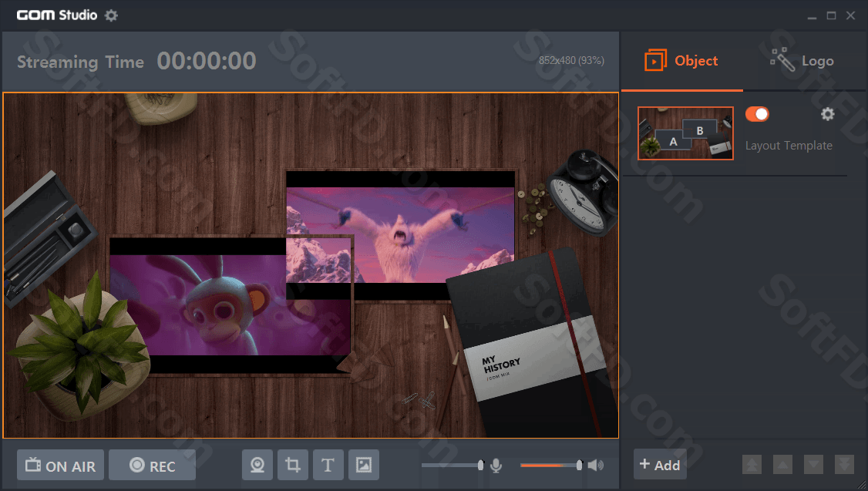Select the crop screen capture tool
868x491 pixels.
(x=293, y=465)
